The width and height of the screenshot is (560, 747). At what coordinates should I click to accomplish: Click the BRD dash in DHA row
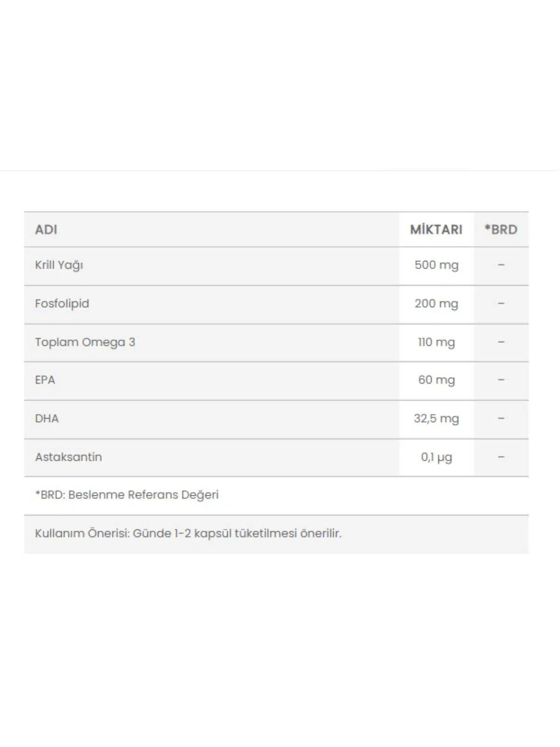click(x=501, y=419)
